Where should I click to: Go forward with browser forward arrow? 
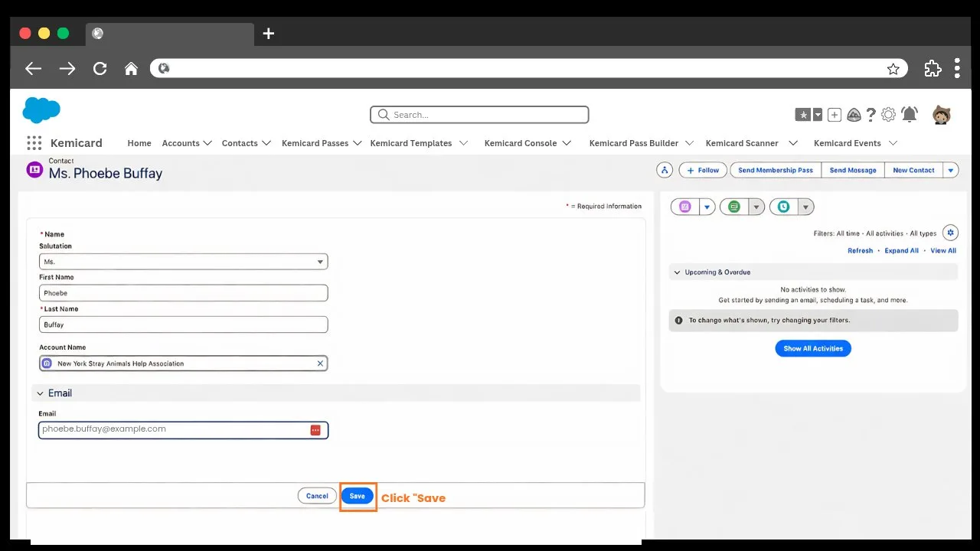[67, 68]
